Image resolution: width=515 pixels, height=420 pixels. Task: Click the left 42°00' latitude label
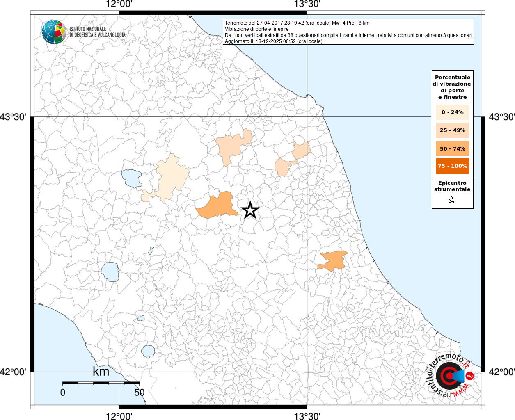click(x=13, y=372)
